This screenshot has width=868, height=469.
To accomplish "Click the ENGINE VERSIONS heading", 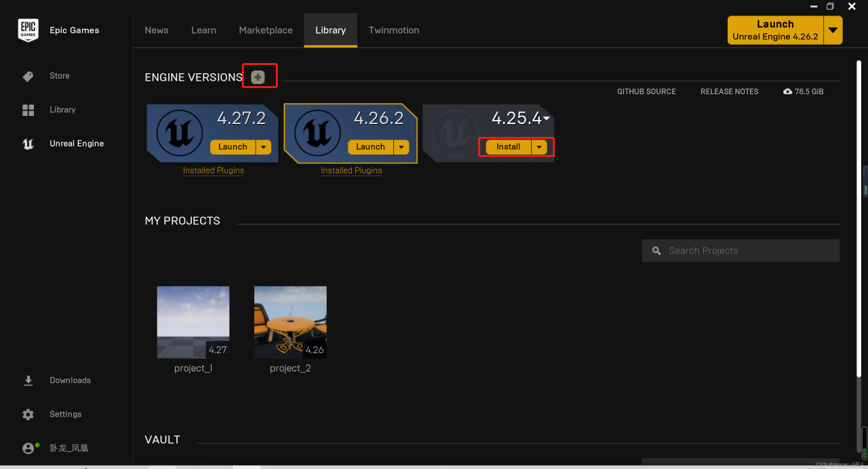I will point(194,77).
